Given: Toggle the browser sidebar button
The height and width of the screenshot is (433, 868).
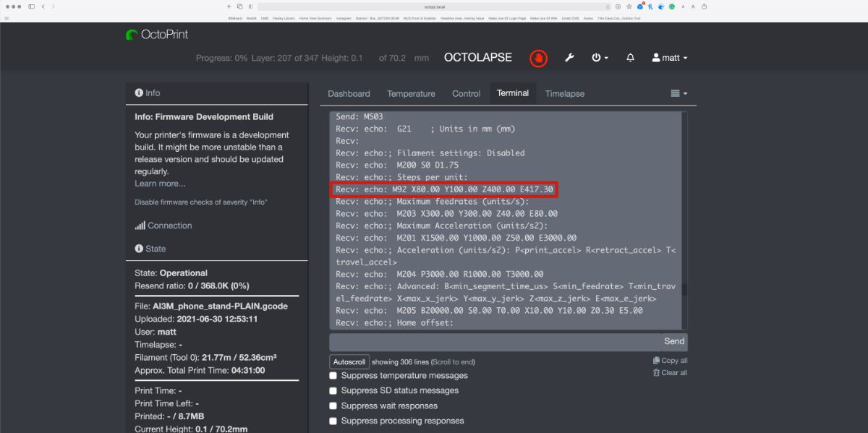Looking at the screenshot, I should (x=30, y=7).
